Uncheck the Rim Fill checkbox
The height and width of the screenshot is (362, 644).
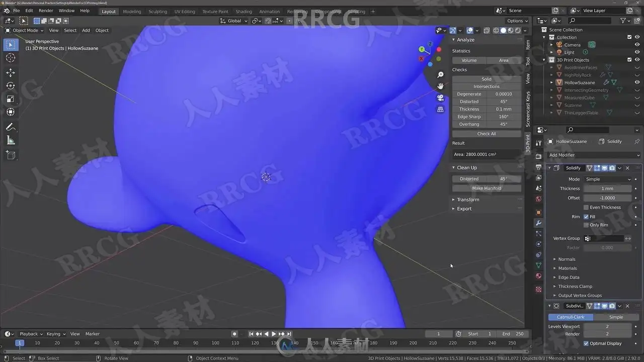coord(586,217)
